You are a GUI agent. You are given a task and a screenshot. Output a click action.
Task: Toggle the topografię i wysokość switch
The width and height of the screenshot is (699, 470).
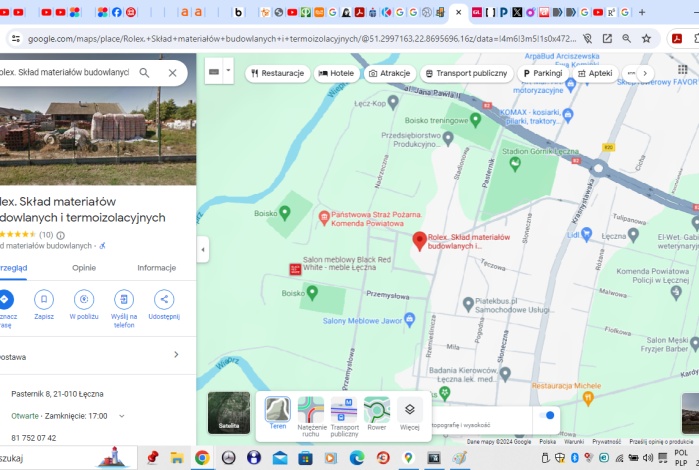click(x=547, y=416)
